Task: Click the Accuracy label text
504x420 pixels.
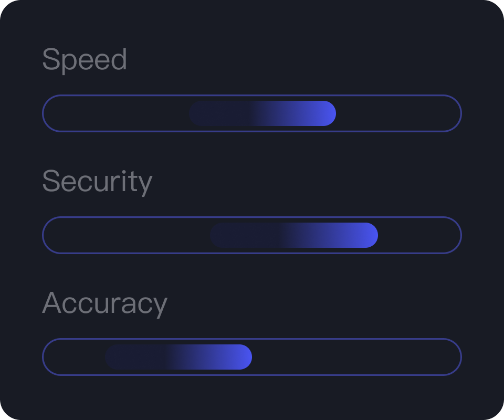Action: 104,303
